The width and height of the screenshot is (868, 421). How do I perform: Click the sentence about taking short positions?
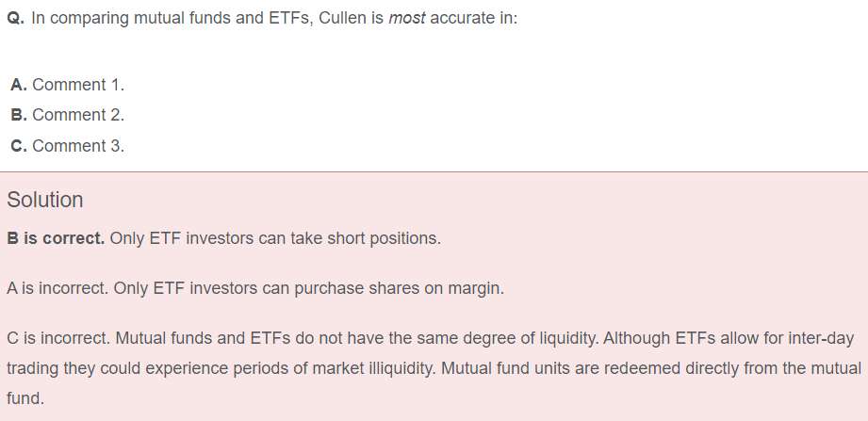tap(275, 238)
